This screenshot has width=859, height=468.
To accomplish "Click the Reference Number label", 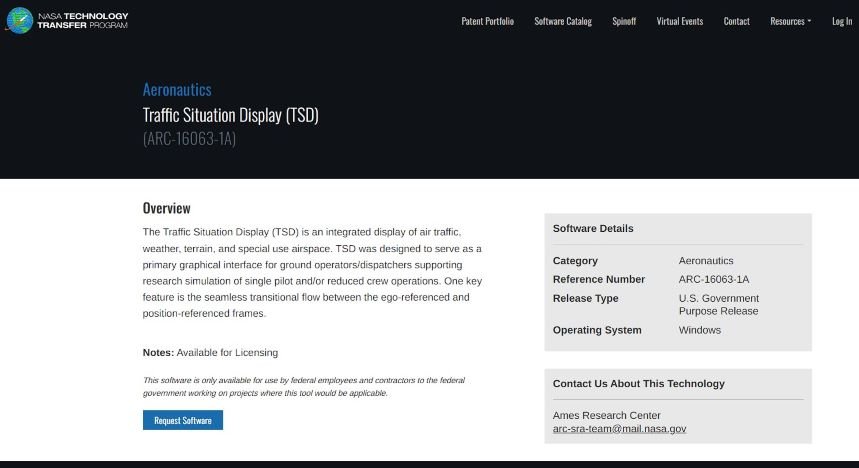I will click(598, 279).
